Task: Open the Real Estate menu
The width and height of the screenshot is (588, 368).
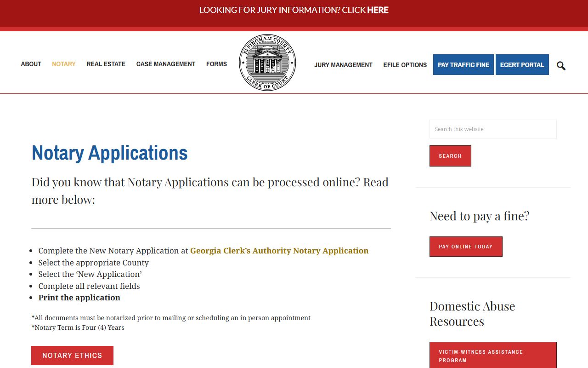Action: click(106, 64)
